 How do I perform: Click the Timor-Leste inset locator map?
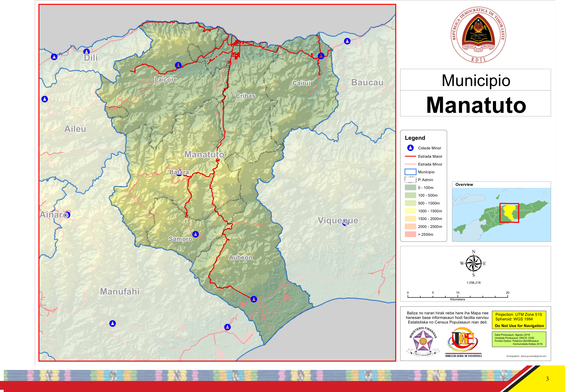pos(501,214)
